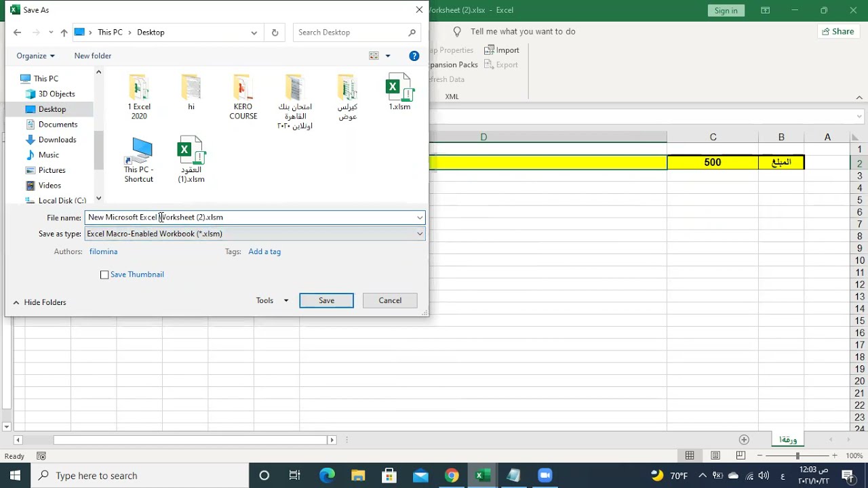Change view with the view layout icon
868x488 pixels.
point(374,56)
